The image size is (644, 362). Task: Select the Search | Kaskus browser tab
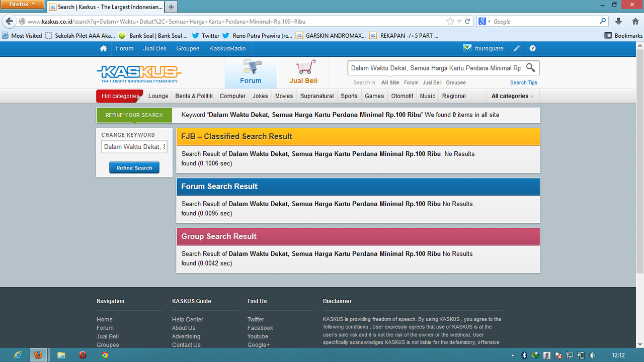pos(106,7)
